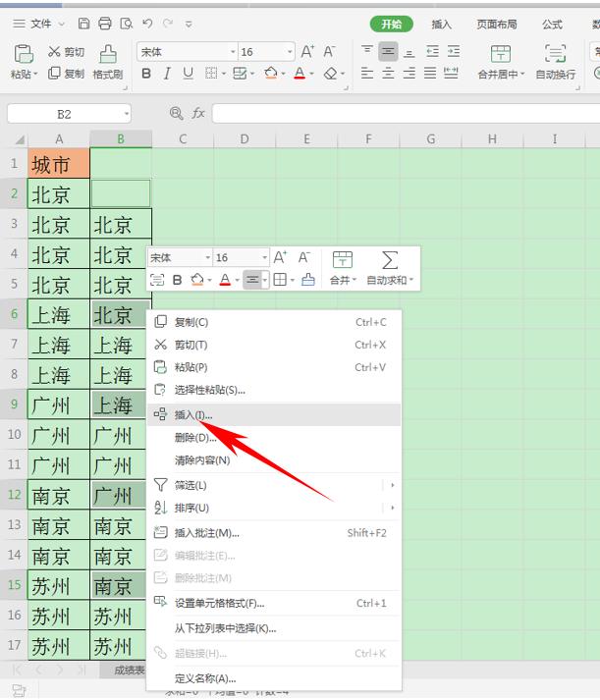Click the formula bar input
This screenshot has height=700, width=600.
point(406,113)
